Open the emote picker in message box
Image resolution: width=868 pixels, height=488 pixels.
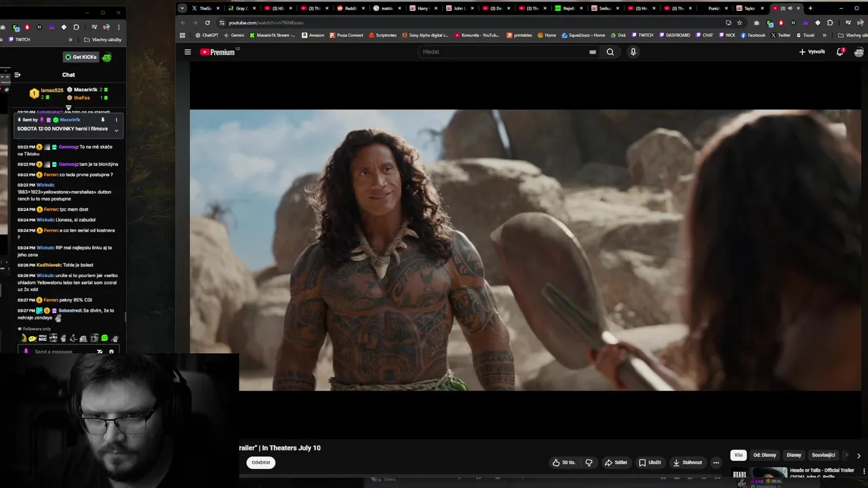pos(111,352)
